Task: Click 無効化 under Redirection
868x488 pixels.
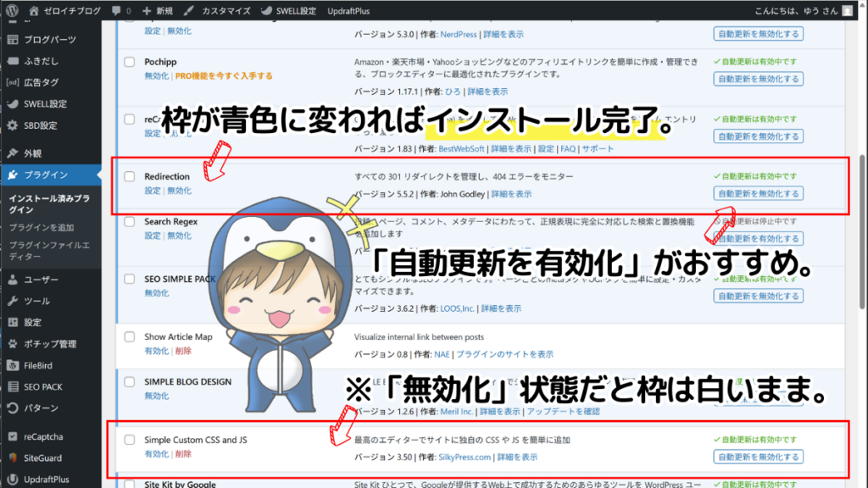Action: pos(180,191)
